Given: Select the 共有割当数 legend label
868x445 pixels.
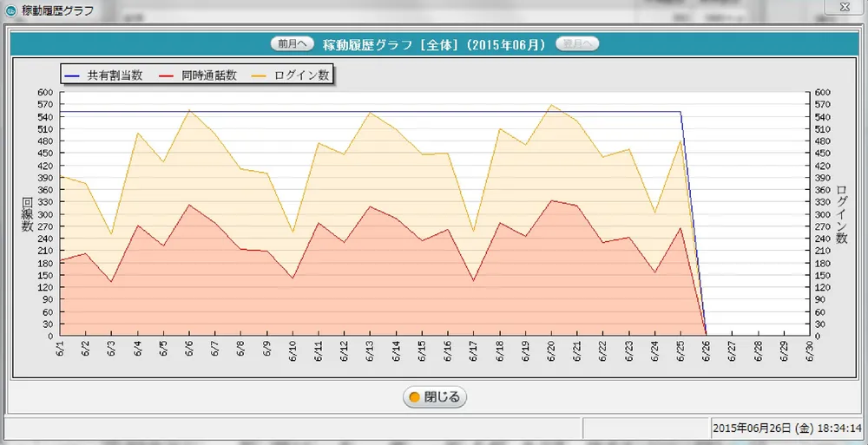Looking at the screenshot, I should (x=115, y=75).
